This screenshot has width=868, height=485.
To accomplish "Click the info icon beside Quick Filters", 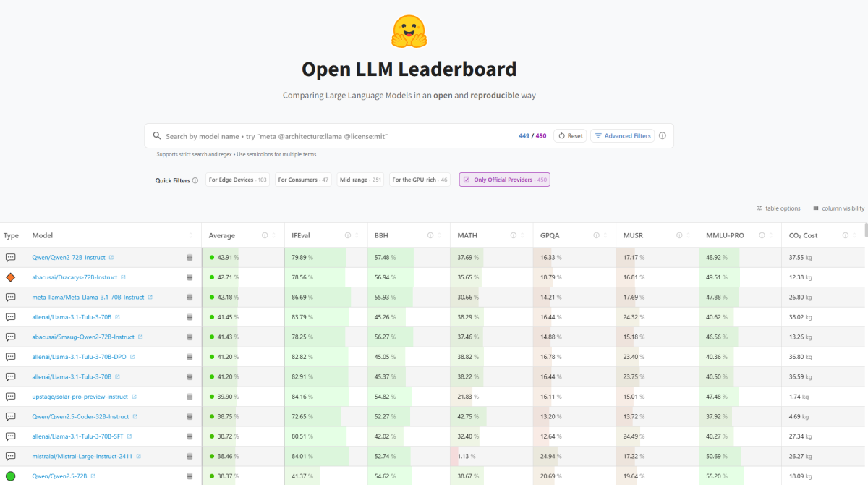I will 195,180.
